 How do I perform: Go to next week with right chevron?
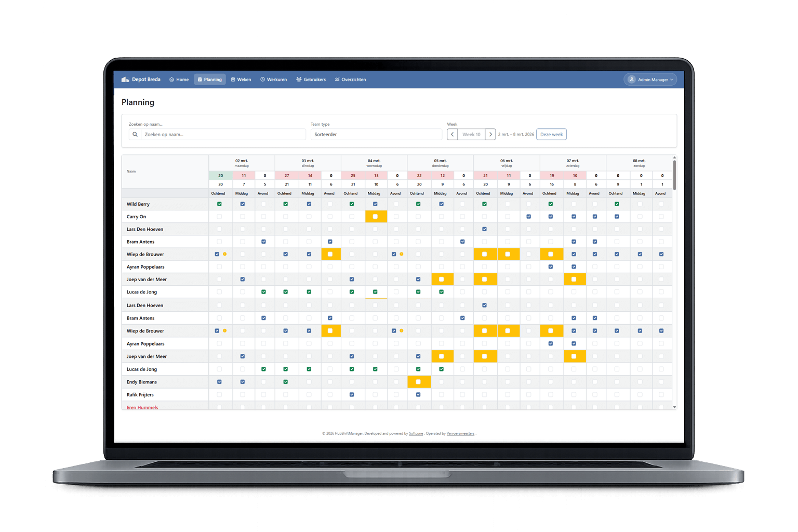coord(490,135)
